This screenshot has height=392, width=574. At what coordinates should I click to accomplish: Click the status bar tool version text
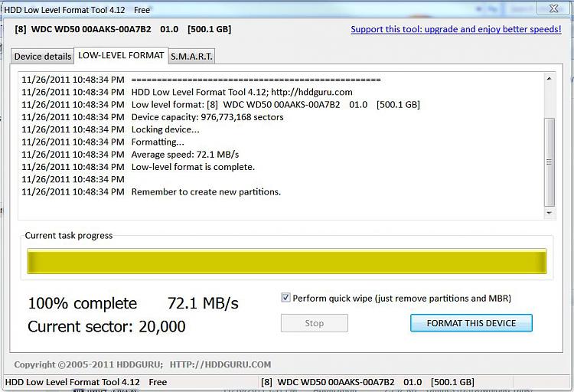(86, 382)
